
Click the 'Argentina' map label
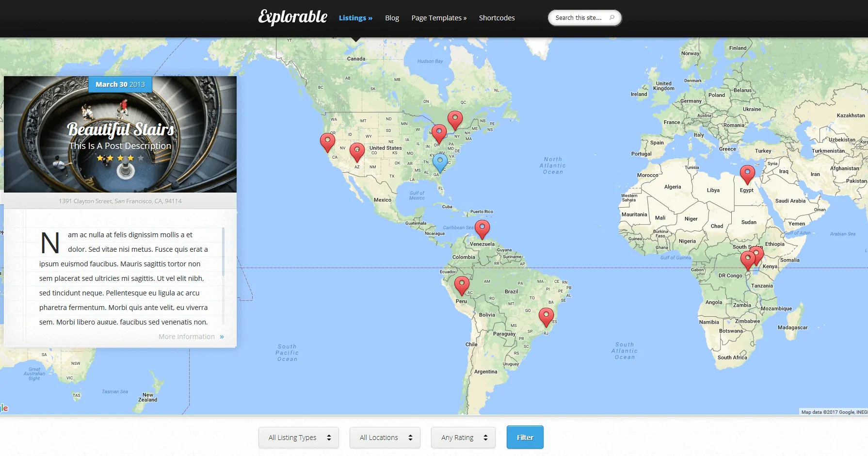(x=485, y=372)
